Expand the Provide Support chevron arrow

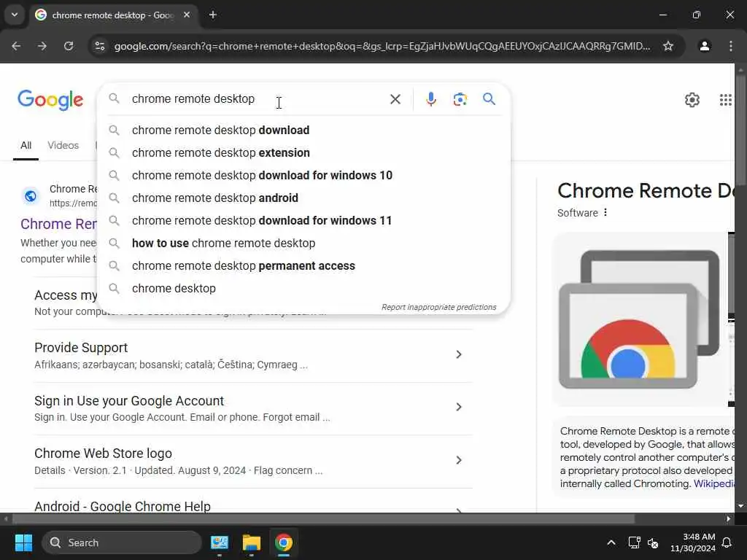point(458,354)
